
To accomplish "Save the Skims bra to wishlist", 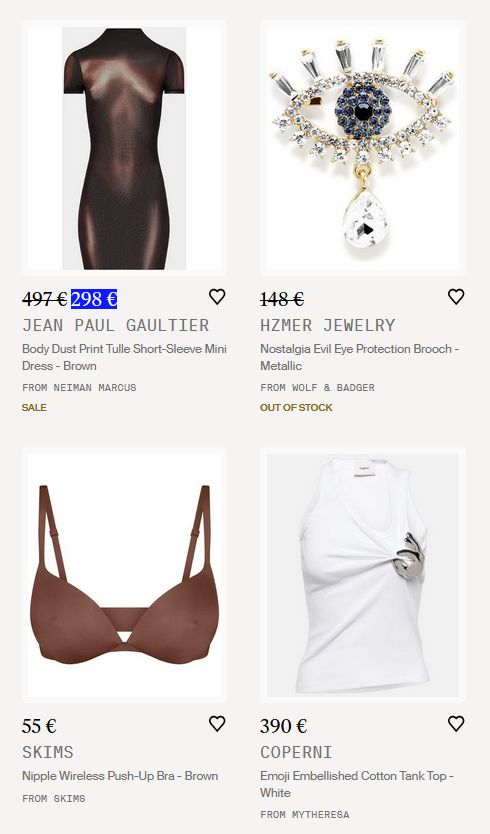I will pos(217,724).
